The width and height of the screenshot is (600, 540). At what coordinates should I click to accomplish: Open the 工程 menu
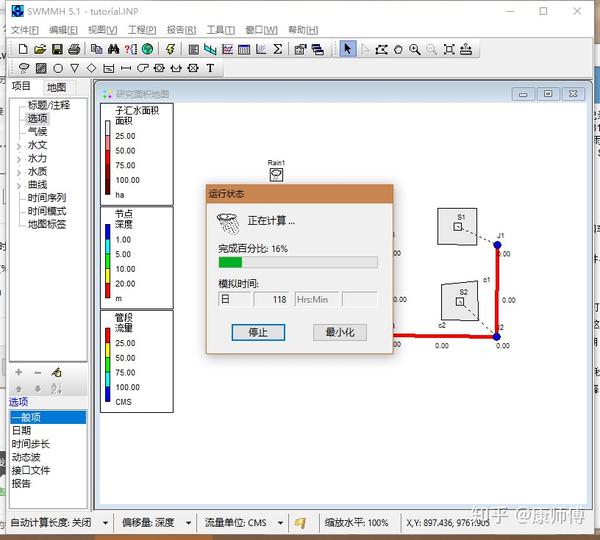tap(142, 30)
